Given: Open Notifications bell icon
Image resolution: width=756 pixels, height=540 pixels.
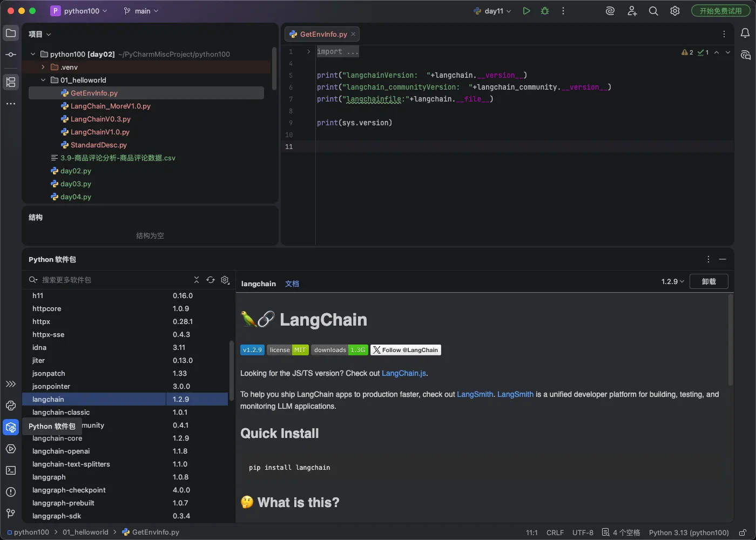Looking at the screenshot, I should pyautogui.click(x=745, y=33).
